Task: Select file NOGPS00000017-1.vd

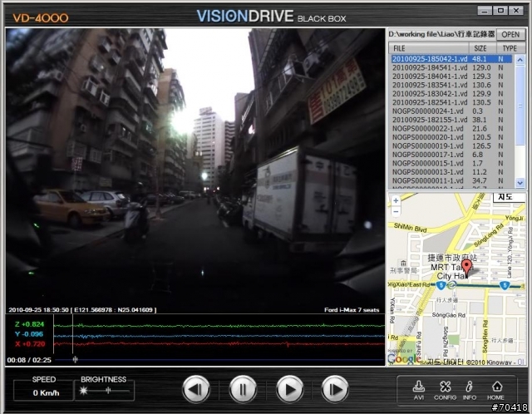Action: point(451,155)
